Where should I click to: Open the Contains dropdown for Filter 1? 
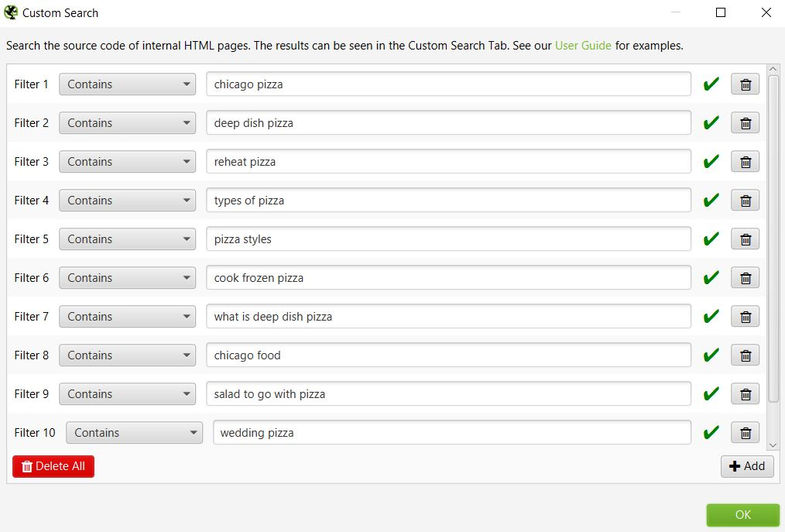(x=127, y=84)
